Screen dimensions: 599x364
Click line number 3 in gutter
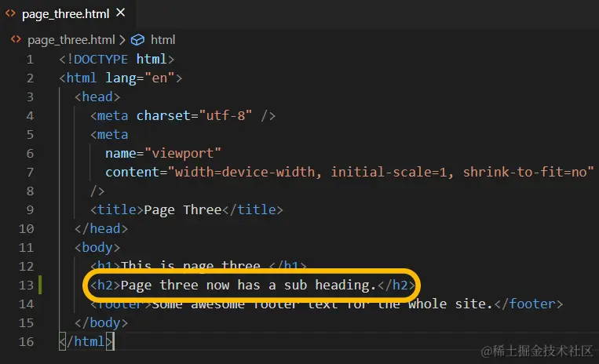(x=30, y=97)
